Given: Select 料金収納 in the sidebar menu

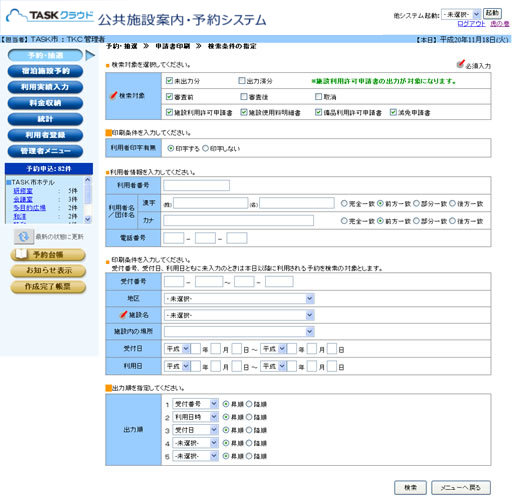Looking at the screenshot, I should pos(45,103).
